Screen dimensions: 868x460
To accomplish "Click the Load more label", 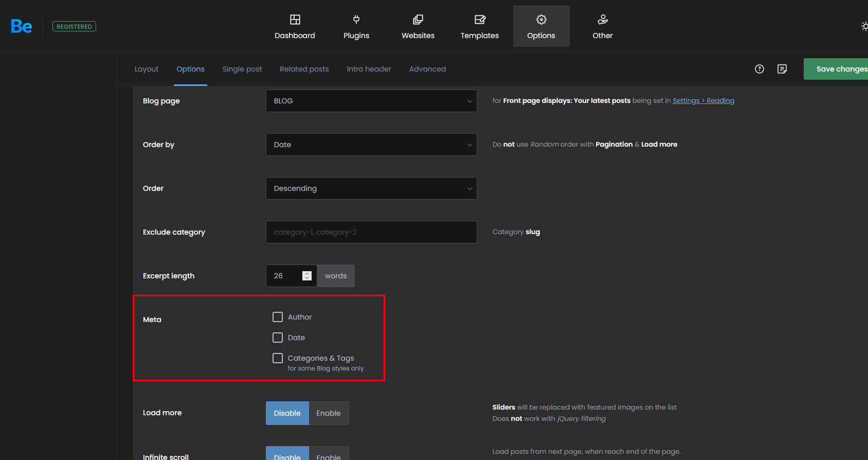I will (x=162, y=413).
